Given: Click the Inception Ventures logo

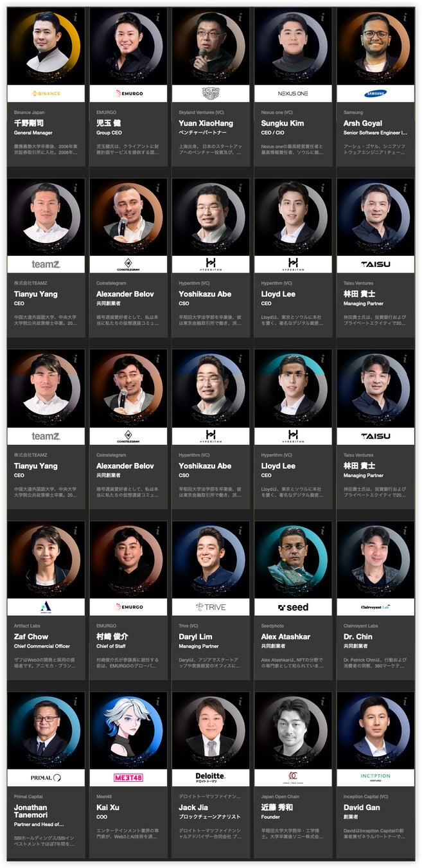Looking at the screenshot, I should click(376, 777).
